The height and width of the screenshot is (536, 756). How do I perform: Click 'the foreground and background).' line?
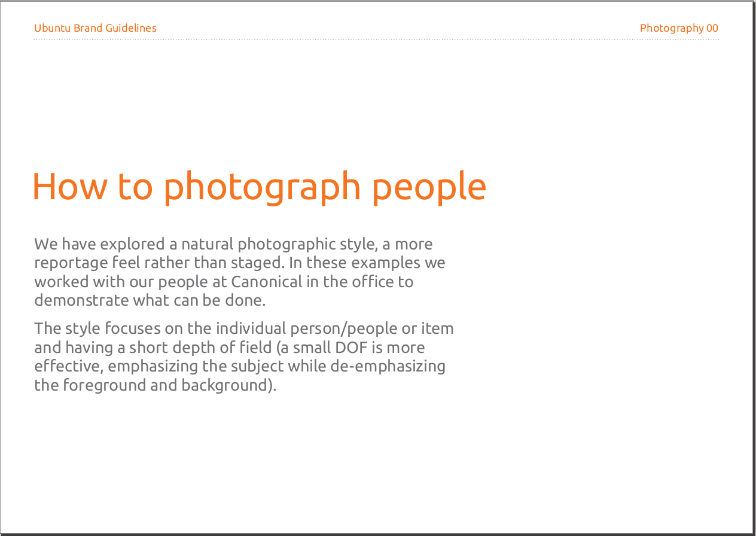point(156,385)
